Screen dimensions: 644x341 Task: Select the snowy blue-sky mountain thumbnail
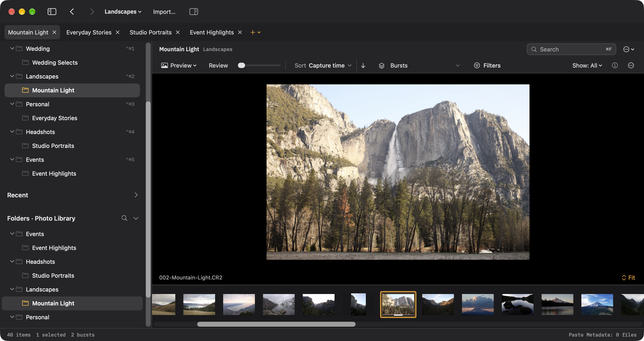597,304
